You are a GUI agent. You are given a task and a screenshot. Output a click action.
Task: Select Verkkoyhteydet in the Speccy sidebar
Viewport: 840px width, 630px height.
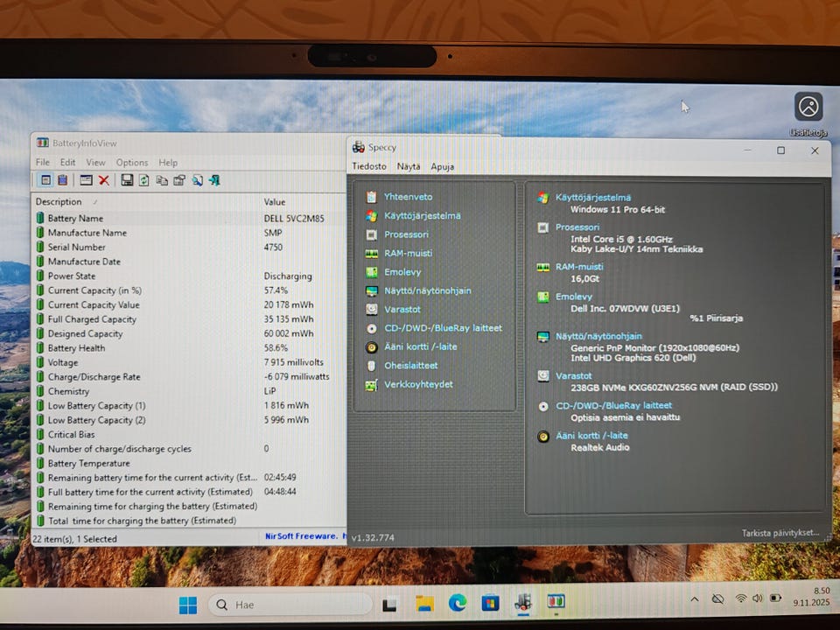click(418, 385)
